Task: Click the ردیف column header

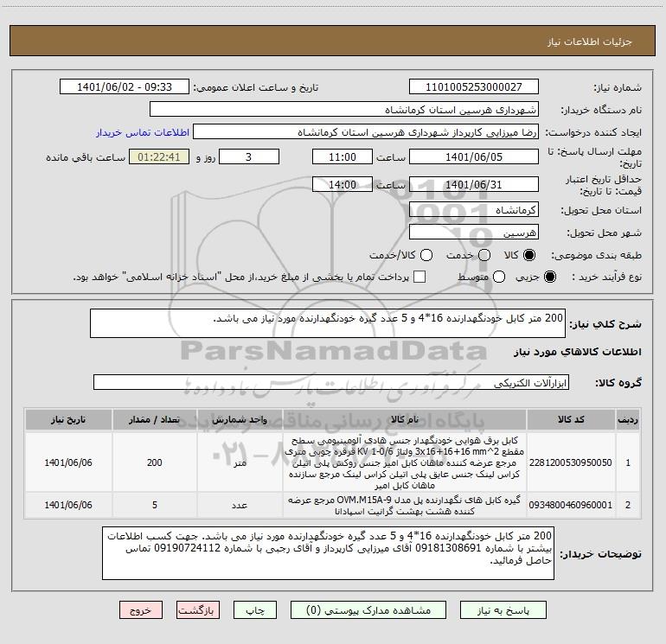Action: [628, 419]
